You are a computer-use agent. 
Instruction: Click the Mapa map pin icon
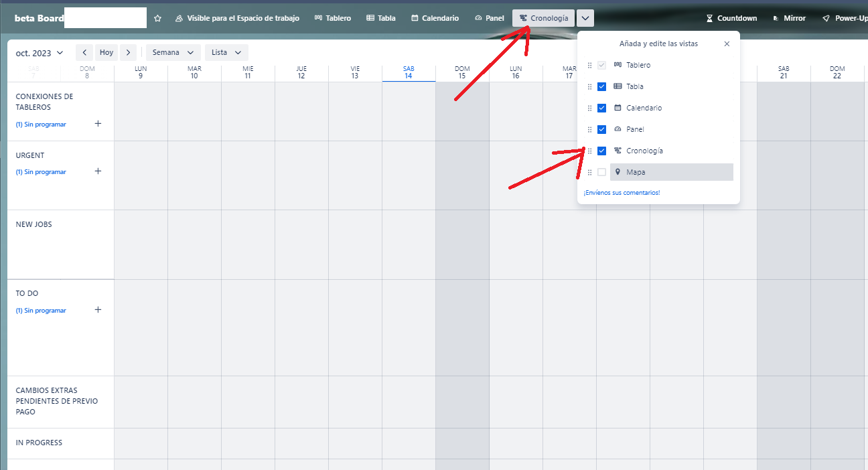[x=618, y=172]
